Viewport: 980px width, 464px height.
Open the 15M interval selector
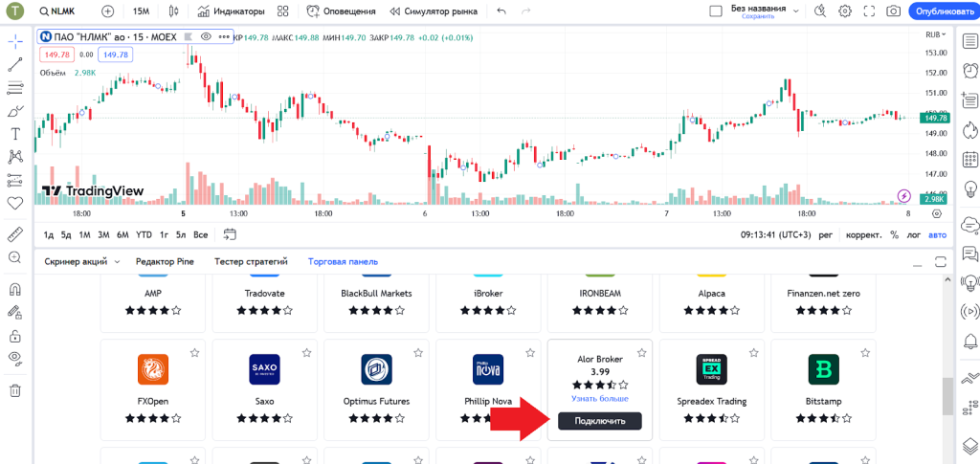tap(141, 11)
